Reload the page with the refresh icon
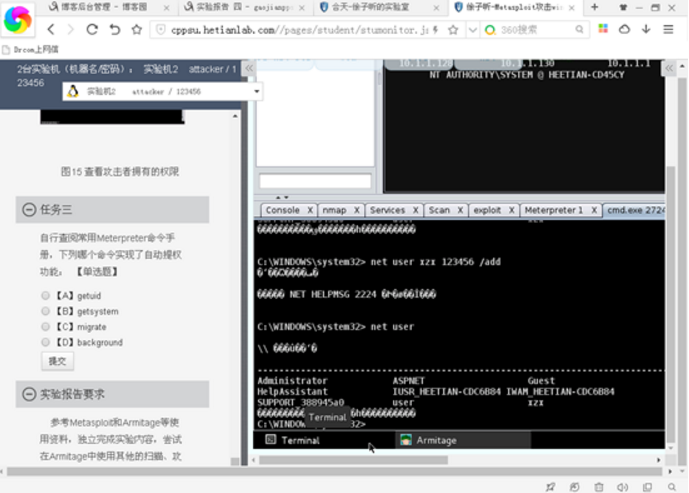The image size is (689, 493). coord(92,29)
